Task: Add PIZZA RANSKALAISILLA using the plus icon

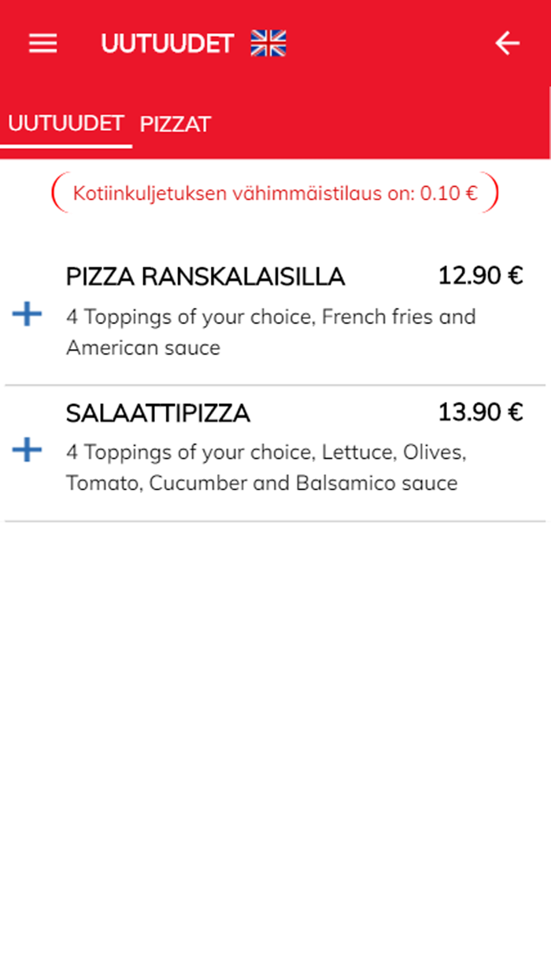Action: click(26, 314)
